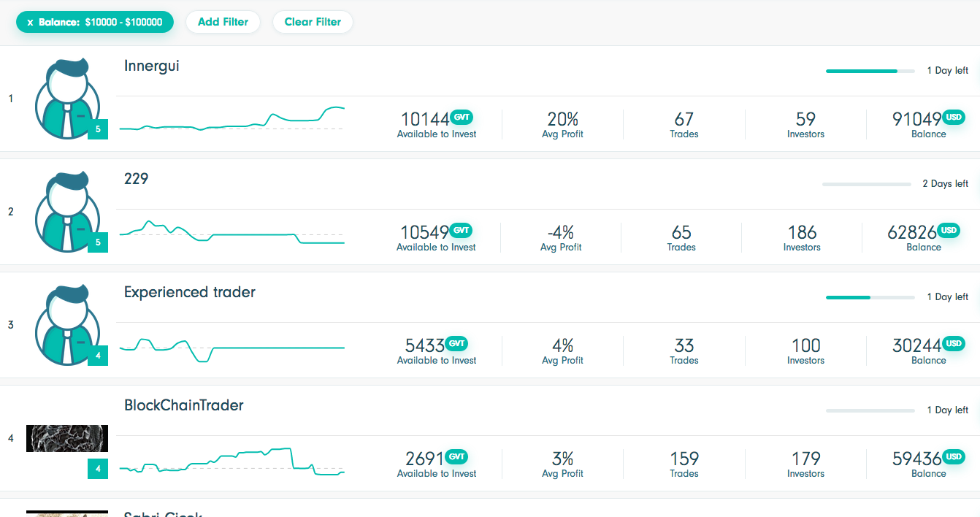980x517 pixels.
Task: Open the Innergui trader profile avatar
Action: click(67, 99)
